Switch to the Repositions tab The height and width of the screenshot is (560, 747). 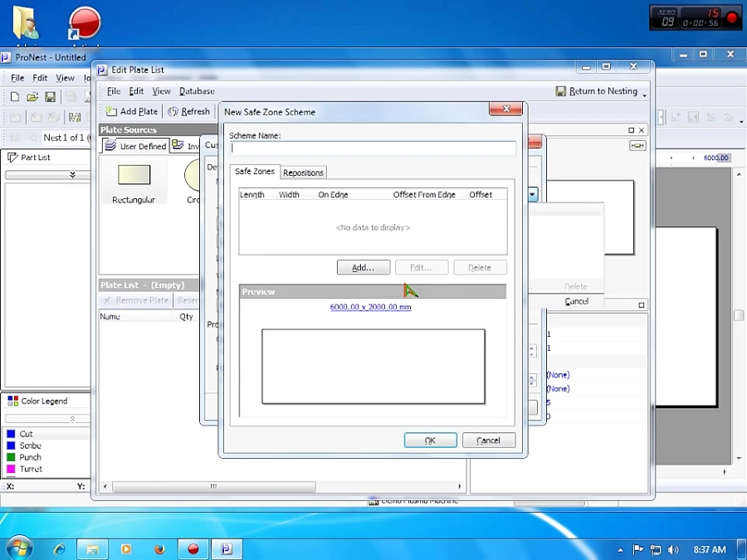pos(303,173)
